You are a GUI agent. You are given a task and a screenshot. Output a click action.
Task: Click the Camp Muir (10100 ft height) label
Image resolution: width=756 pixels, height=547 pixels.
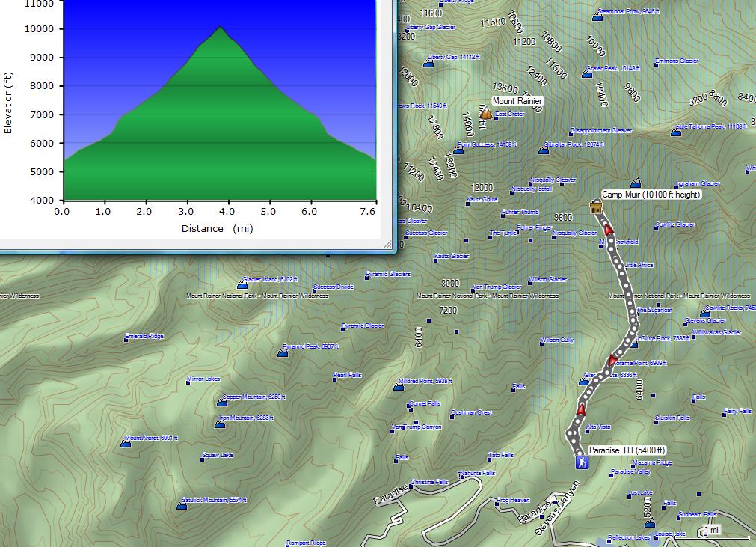point(651,195)
